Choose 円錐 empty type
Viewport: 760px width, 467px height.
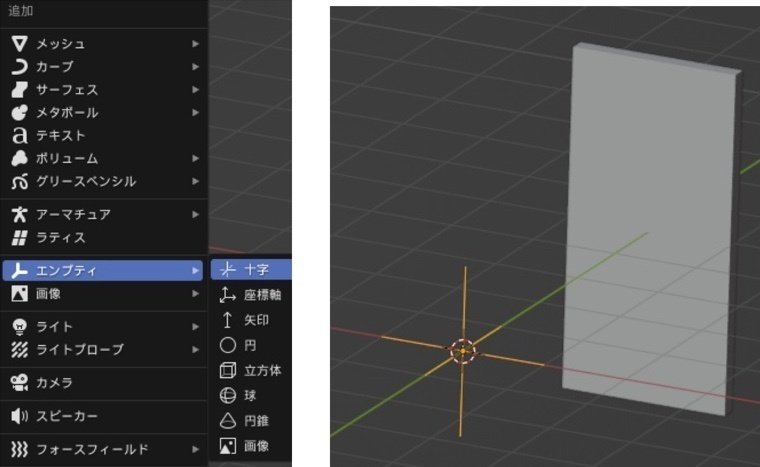[x=251, y=421]
